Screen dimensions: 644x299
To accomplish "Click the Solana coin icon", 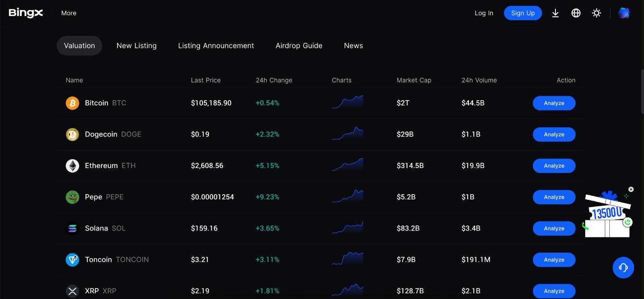I will [72, 228].
